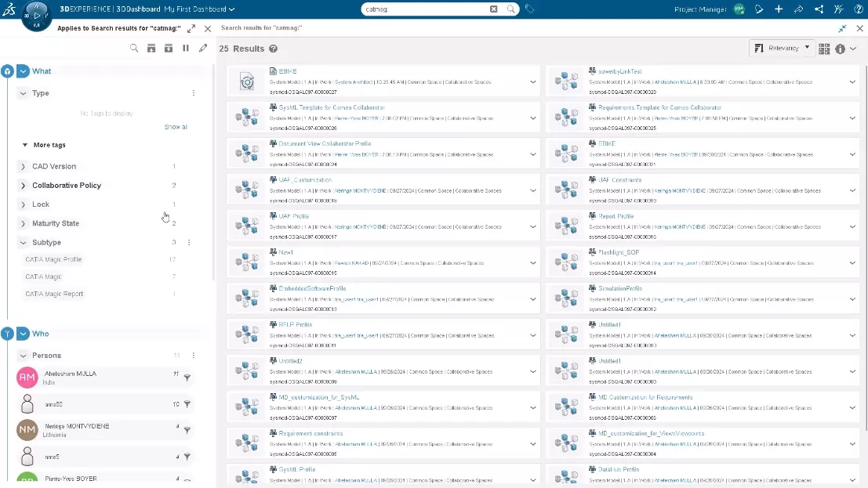
Task: Switch results to tile view icon
Action: pyautogui.click(x=824, y=49)
